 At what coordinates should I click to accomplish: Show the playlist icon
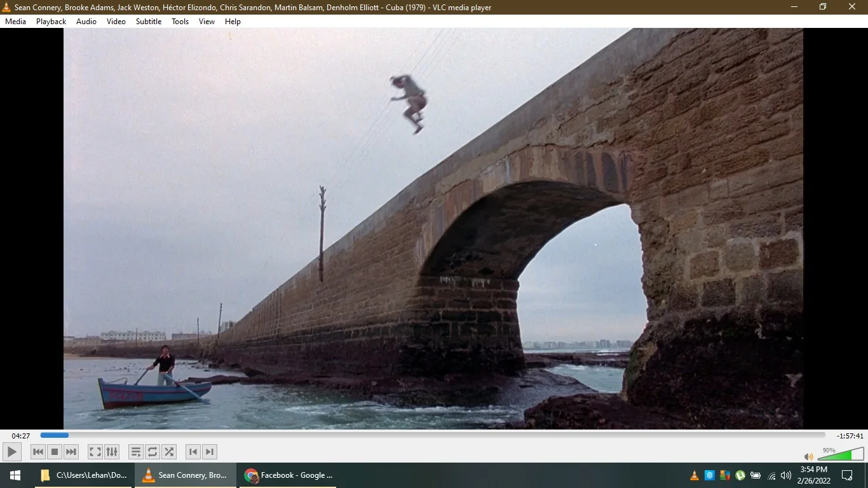(x=136, y=452)
